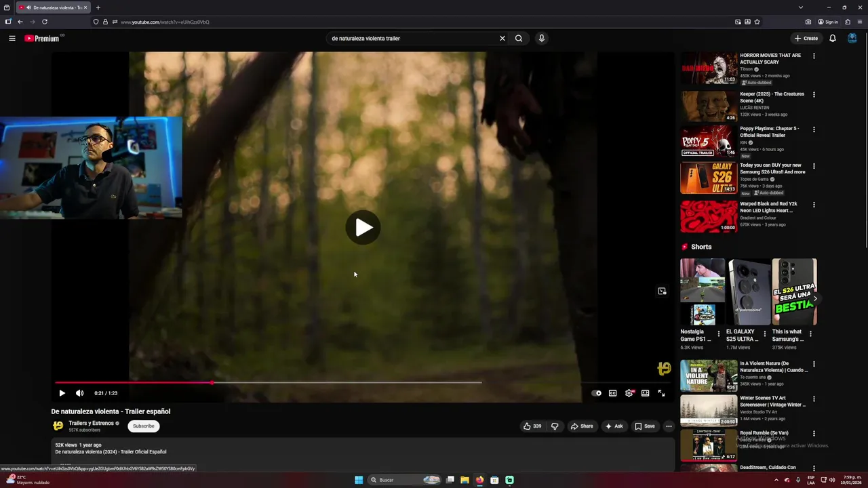Open File Explorer from taskbar

465,480
